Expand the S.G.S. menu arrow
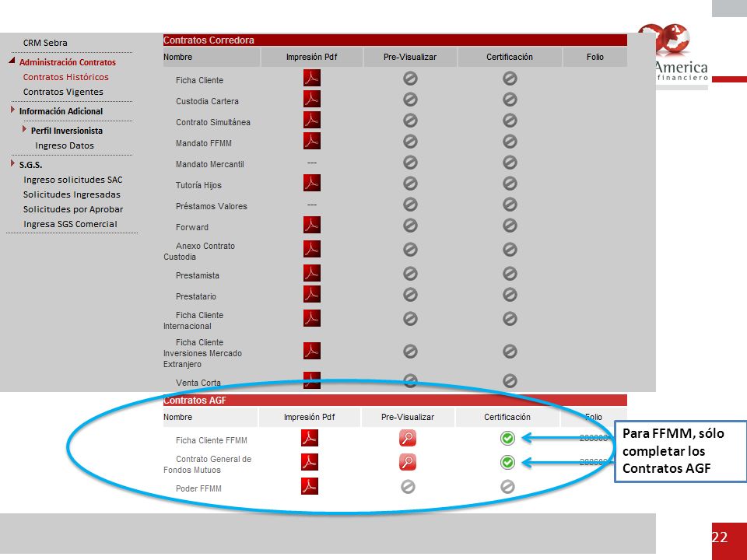 [13, 163]
